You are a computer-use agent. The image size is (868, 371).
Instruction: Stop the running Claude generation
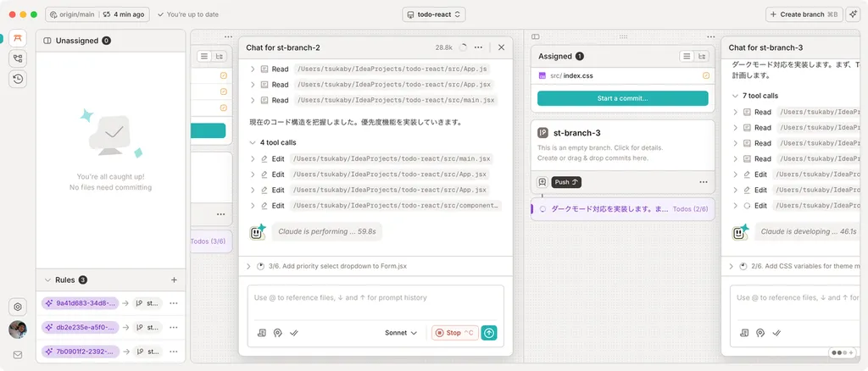coord(454,333)
